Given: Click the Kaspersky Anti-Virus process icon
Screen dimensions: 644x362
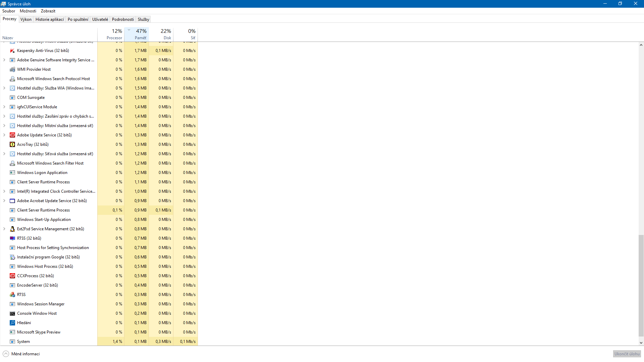Looking at the screenshot, I should (x=12, y=51).
